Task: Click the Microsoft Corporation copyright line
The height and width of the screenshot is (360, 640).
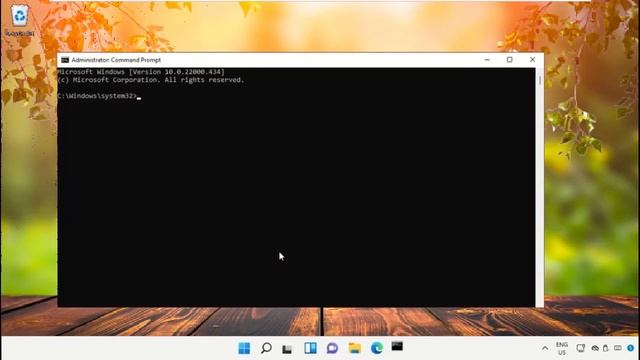Action: (x=151, y=80)
